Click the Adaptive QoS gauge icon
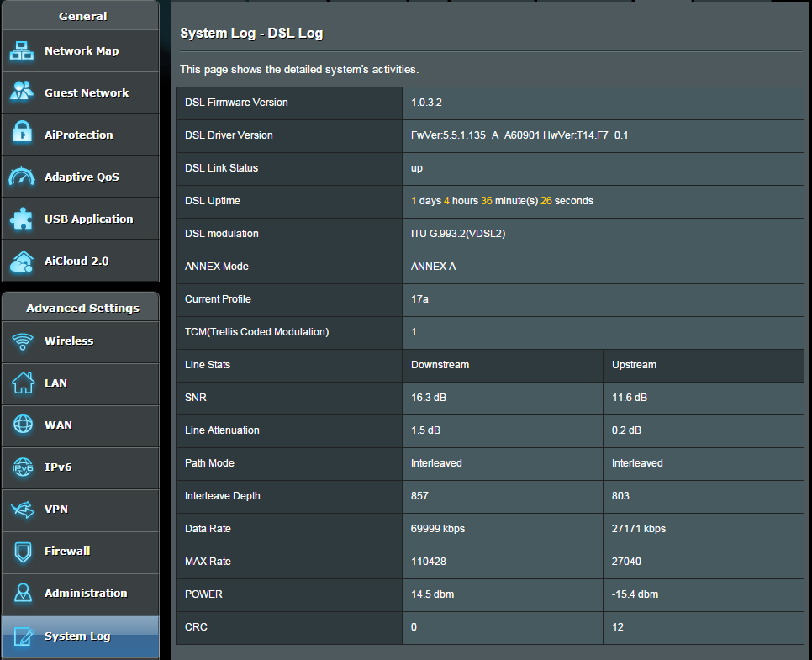 tap(22, 176)
